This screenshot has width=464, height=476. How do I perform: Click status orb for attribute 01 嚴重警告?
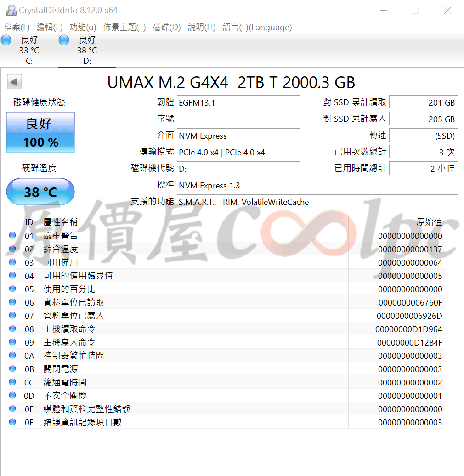coord(12,235)
